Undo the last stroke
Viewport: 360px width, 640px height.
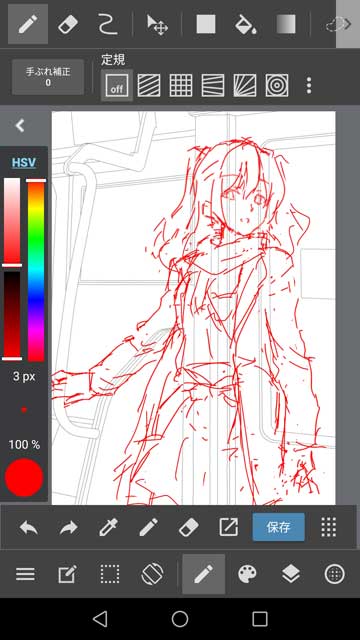click(29, 527)
